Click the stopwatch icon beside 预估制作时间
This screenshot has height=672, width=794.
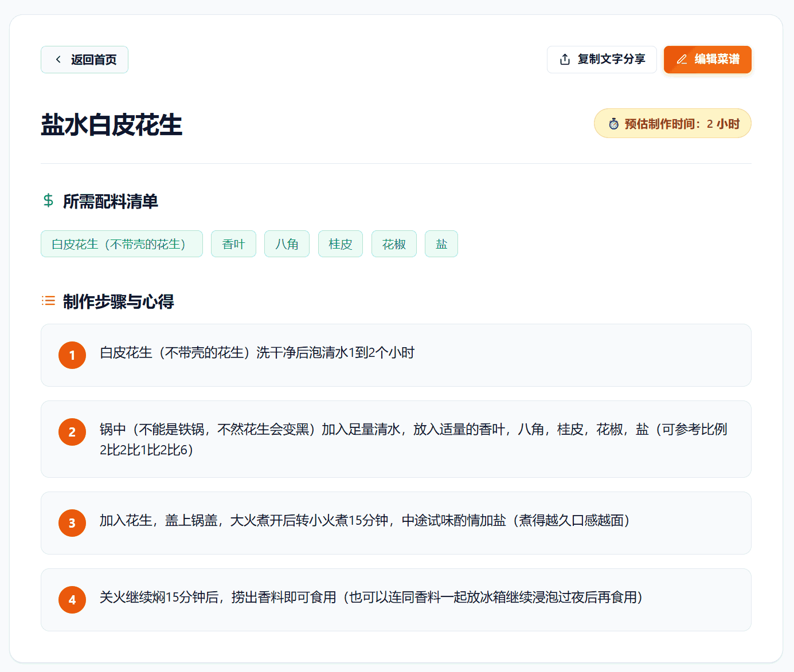[x=613, y=124]
